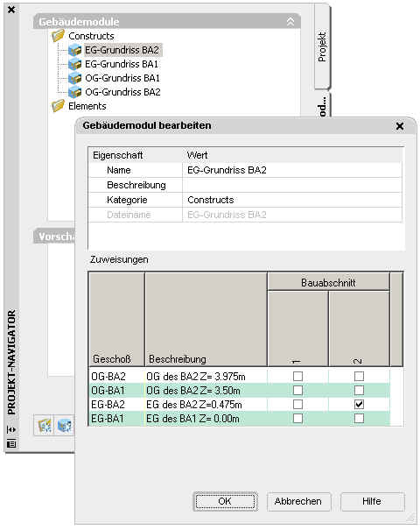The height and width of the screenshot is (530, 420).
Task: Check Bauabschnitt 1 for OG-BA2 row
Action: (x=297, y=376)
